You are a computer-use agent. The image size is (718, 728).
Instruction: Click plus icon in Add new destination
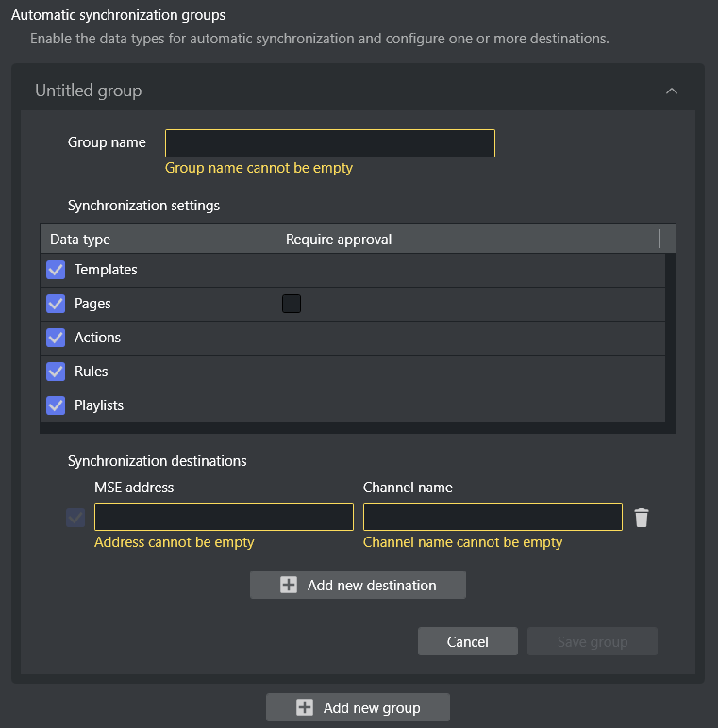[x=289, y=585]
